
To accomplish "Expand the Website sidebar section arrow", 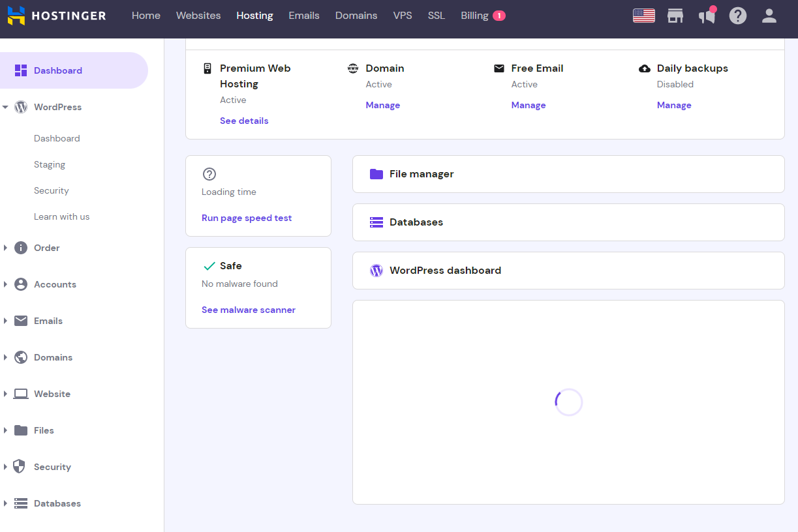I will pyautogui.click(x=5, y=394).
